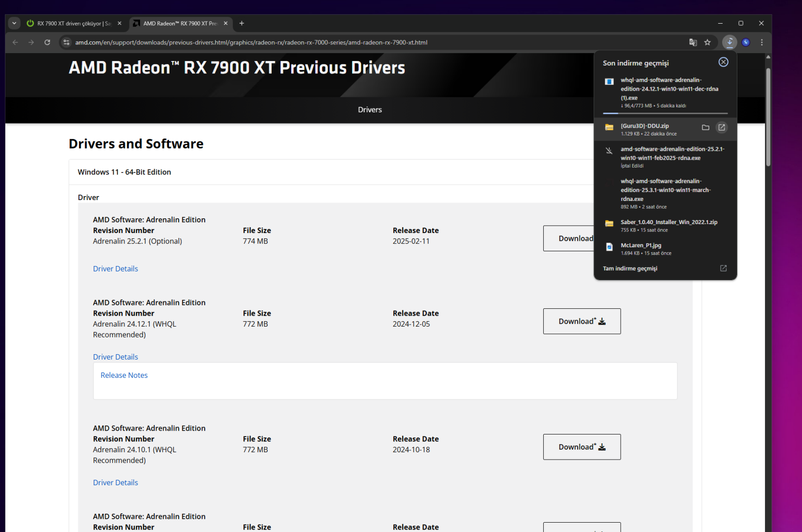802x532 pixels.
Task: Open the Chrome tab search chevron
Action: click(x=14, y=23)
